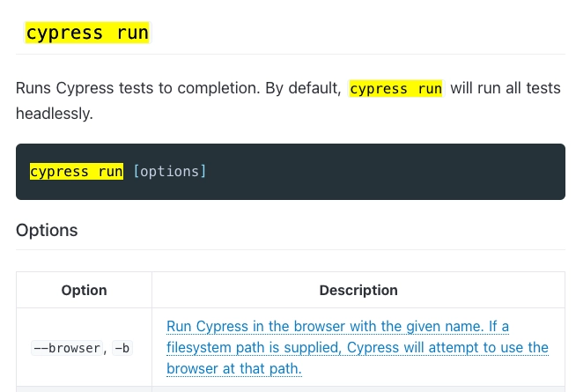Click inline 'cypress run' code in paragraph
Image resolution: width=576 pixels, height=392 pixels.
click(396, 89)
